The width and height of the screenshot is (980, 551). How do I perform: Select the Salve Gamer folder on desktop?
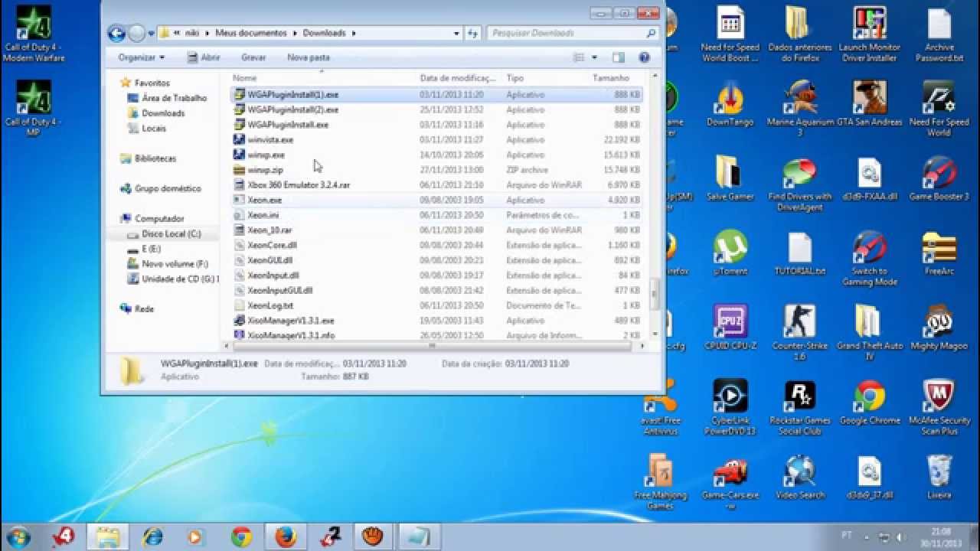pos(730,178)
